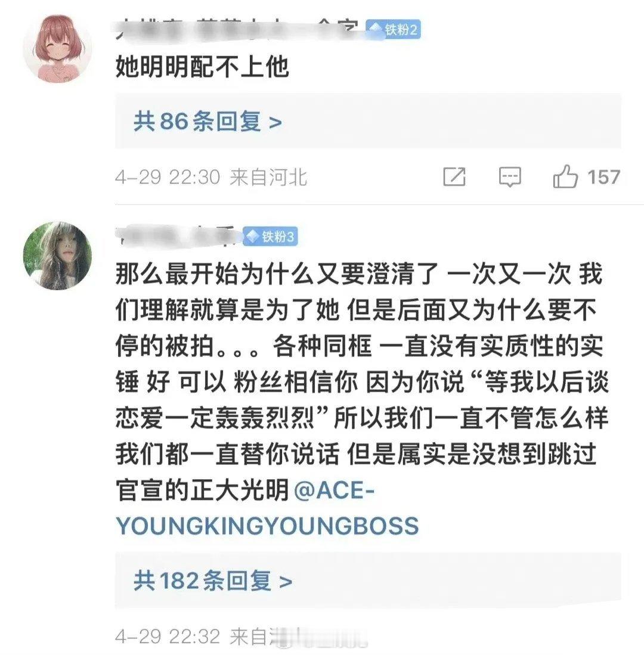Select comment text 她明明配不上他
This screenshot has width=644, height=655.
(202, 67)
